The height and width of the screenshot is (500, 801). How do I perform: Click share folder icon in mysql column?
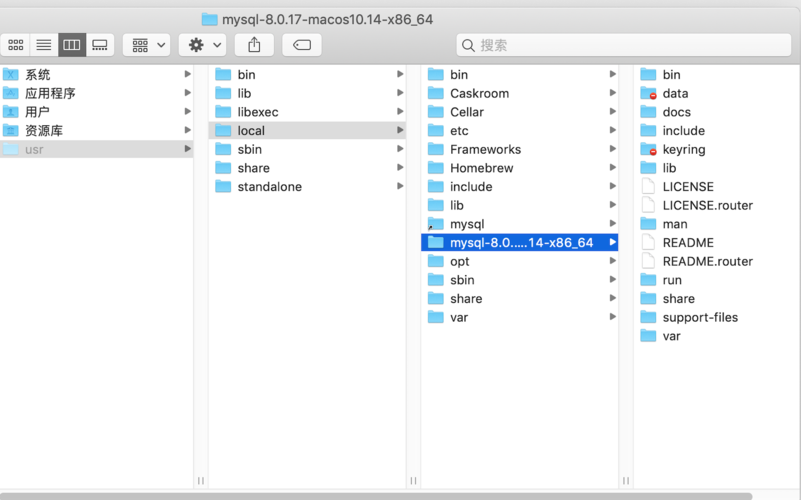[x=648, y=298]
